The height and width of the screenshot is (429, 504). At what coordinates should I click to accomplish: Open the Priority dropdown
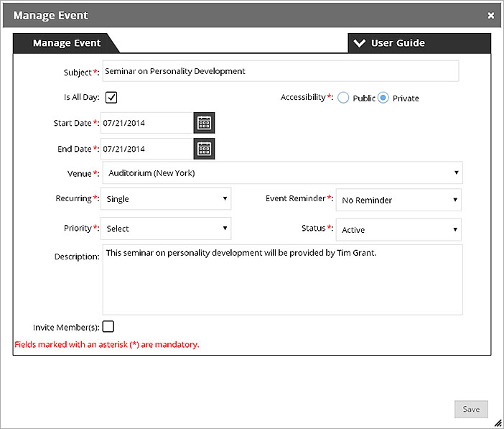(x=166, y=229)
